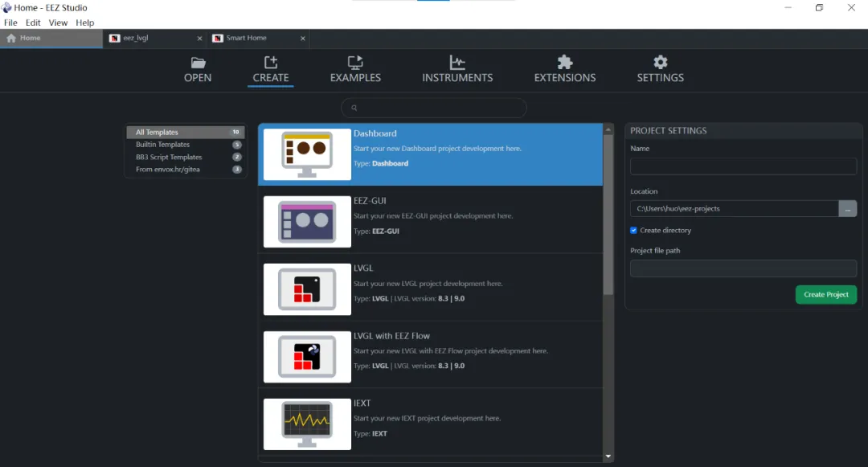Close the eez_lvgl tab
This screenshot has width=868, height=467.
200,39
